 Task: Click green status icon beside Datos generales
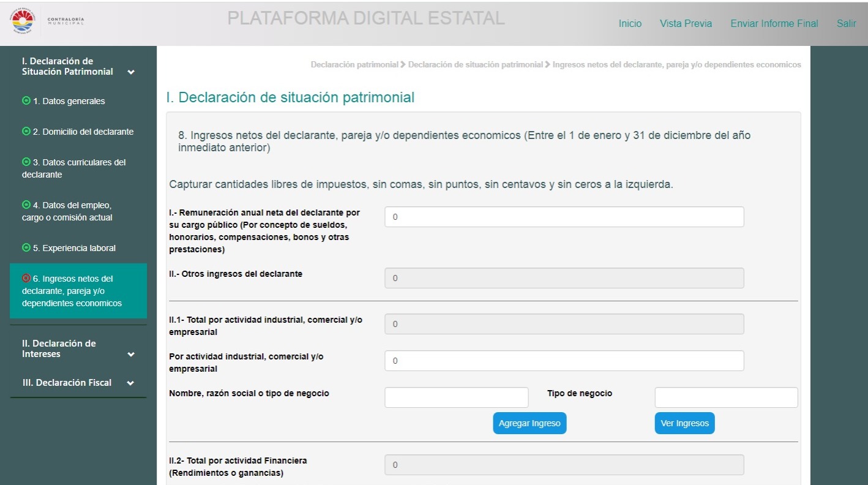(x=26, y=101)
